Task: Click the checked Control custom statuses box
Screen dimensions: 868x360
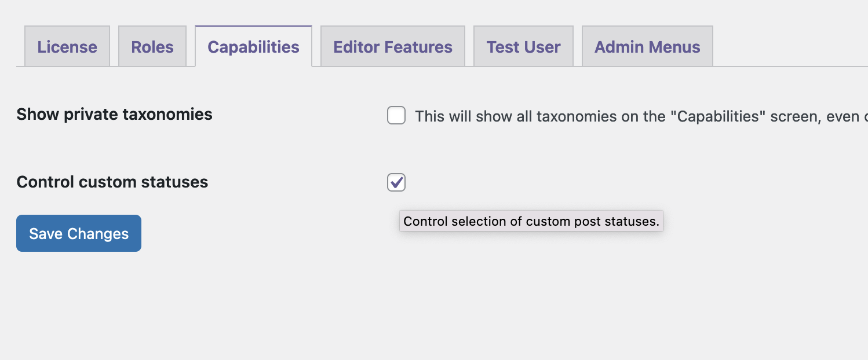Action: pos(396,182)
